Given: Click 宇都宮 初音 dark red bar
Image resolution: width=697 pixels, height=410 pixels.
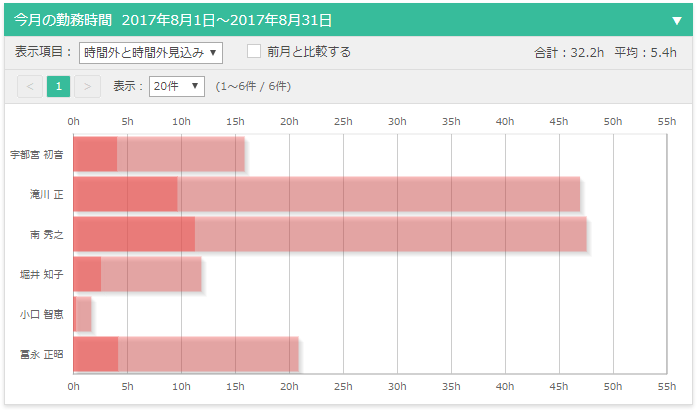Looking at the screenshot, I should coord(95,154).
